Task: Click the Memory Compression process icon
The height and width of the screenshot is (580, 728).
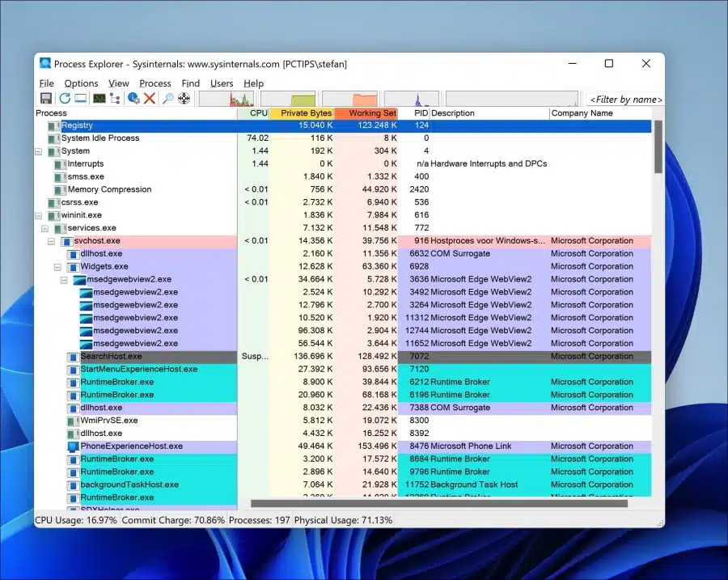Action: click(x=61, y=190)
